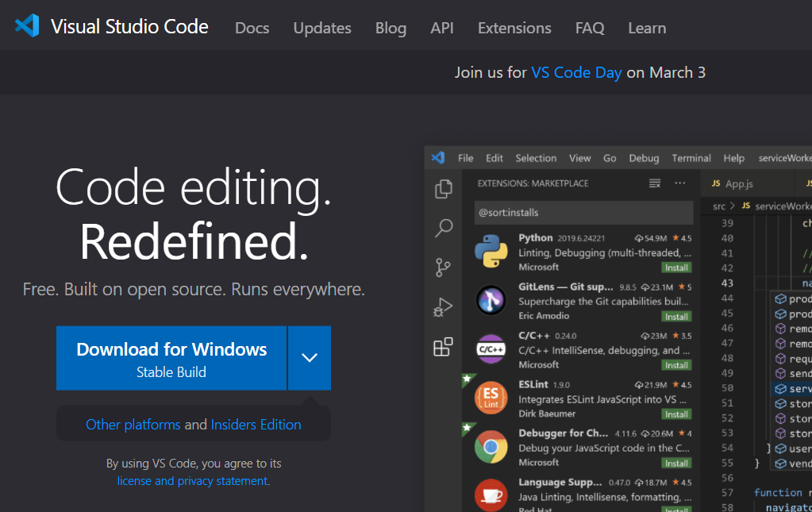Image resolution: width=812 pixels, height=512 pixels.
Task: Click the C/C++ extension logo
Action: click(x=491, y=349)
